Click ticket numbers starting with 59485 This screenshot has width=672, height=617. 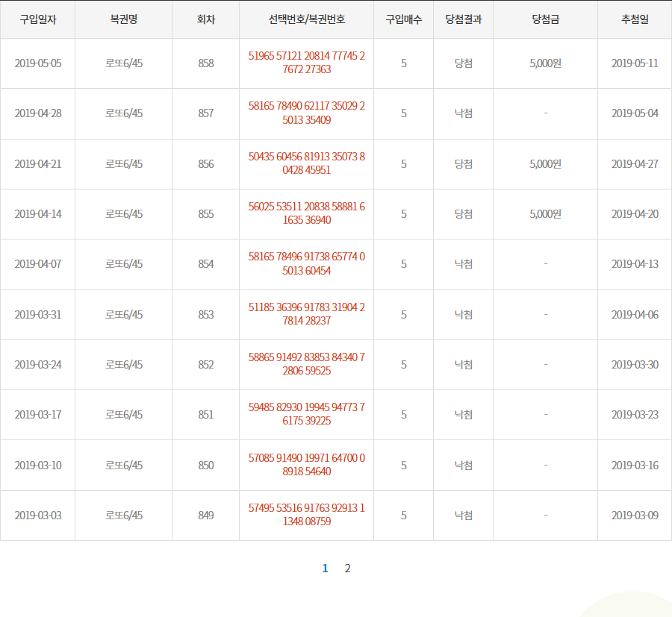pos(306,414)
